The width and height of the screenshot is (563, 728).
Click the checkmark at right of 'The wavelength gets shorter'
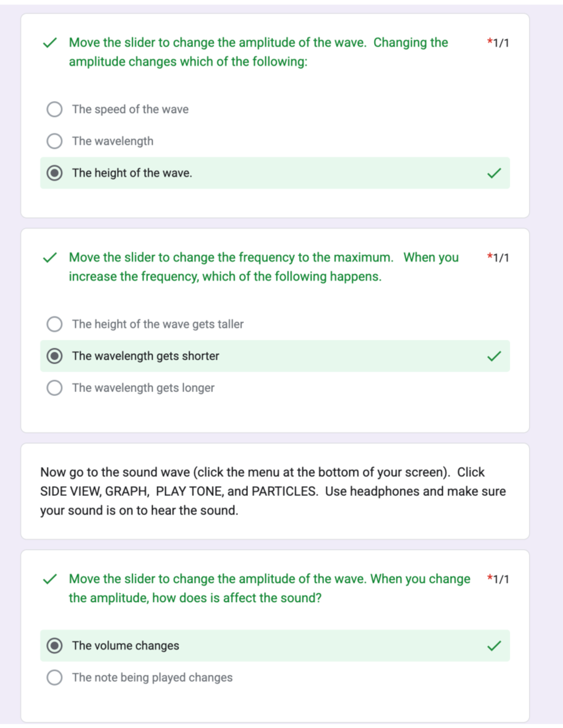[x=494, y=356]
